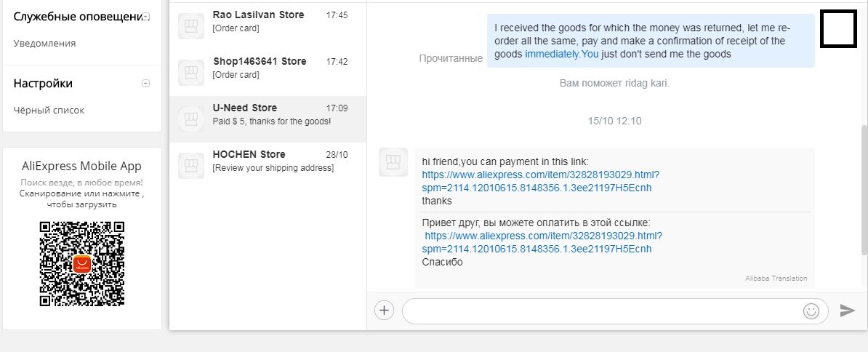Open Уведомления in the sidebar
The width and height of the screenshot is (868, 352).
click(x=45, y=43)
